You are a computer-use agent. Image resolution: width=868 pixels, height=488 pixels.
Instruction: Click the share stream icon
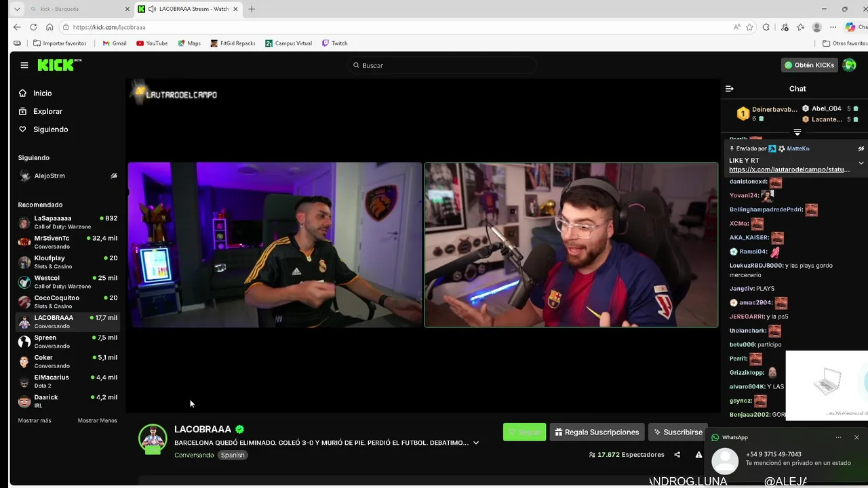[677, 455]
